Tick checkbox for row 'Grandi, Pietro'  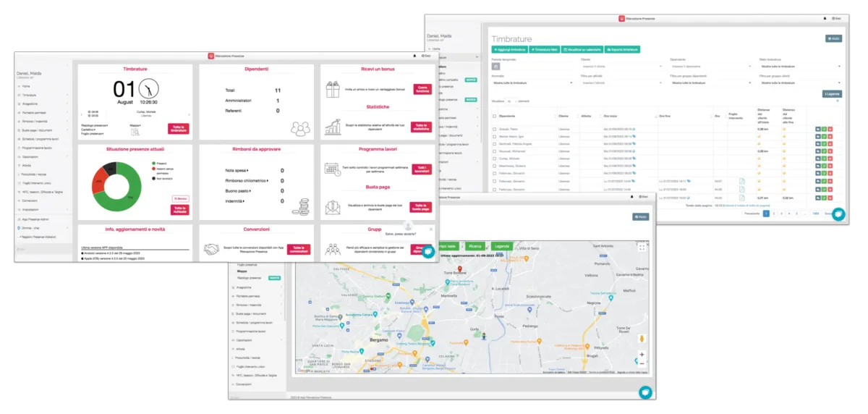point(495,128)
